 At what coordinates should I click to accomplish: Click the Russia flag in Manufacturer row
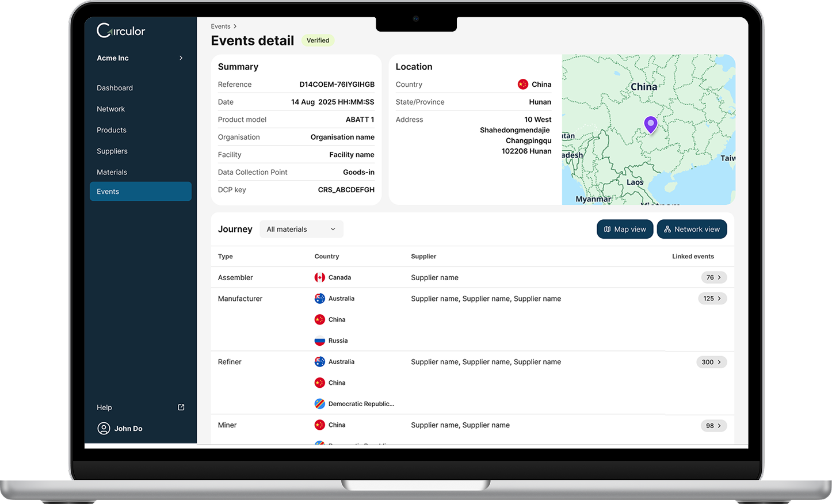[320, 341]
